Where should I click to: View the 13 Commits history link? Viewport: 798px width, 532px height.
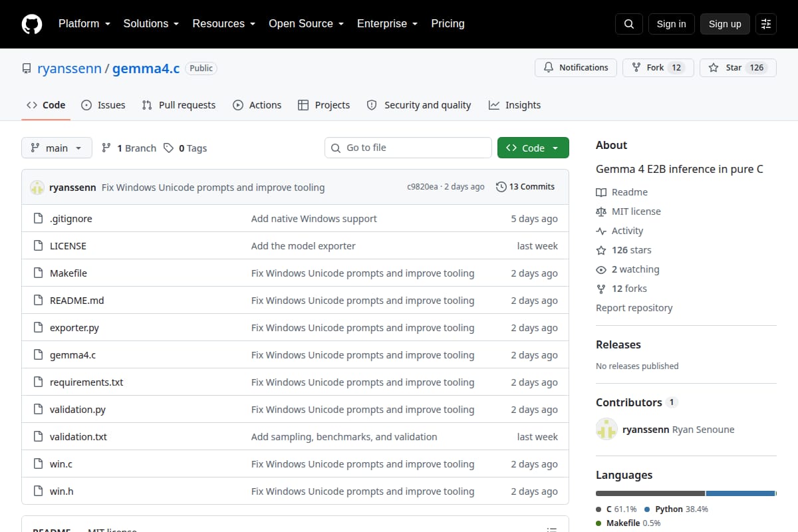(525, 187)
